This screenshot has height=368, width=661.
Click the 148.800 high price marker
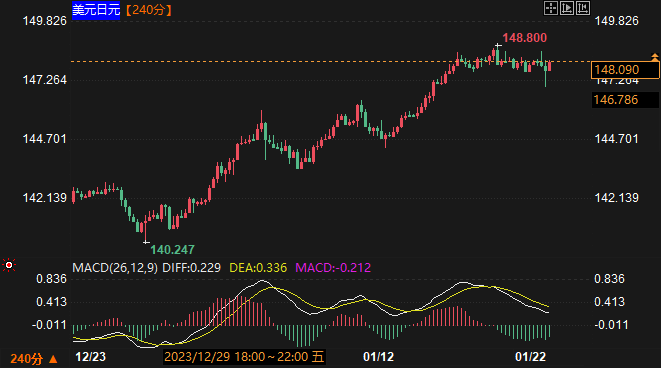click(x=524, y=38)
